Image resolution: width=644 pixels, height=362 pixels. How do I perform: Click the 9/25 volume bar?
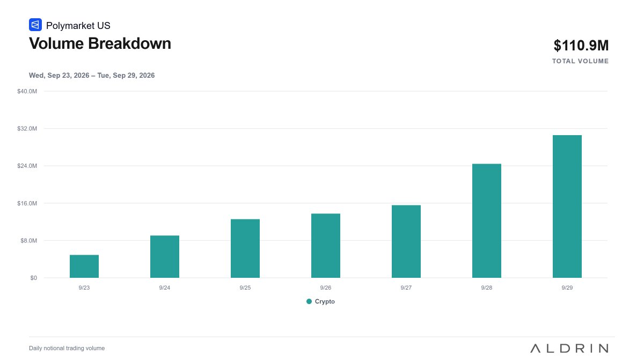pos(245,248)
